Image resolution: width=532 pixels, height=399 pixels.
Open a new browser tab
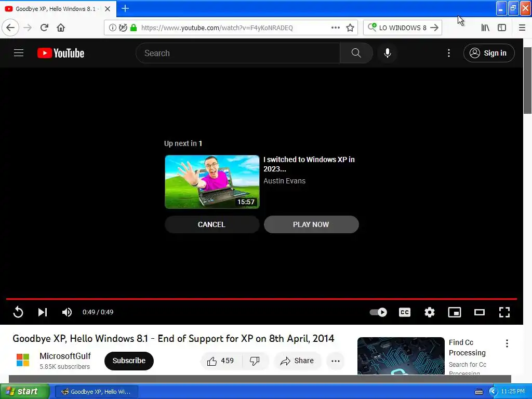coord(125,8)
